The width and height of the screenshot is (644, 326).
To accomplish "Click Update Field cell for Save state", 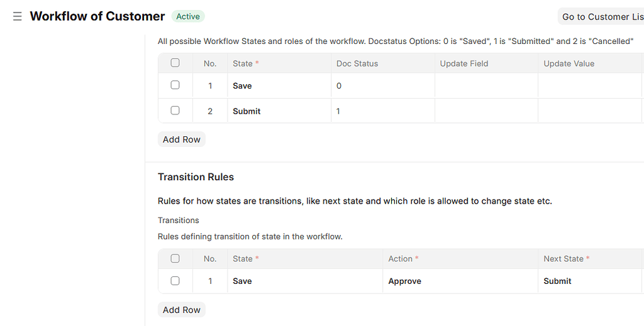I will [x=486, y=85].
